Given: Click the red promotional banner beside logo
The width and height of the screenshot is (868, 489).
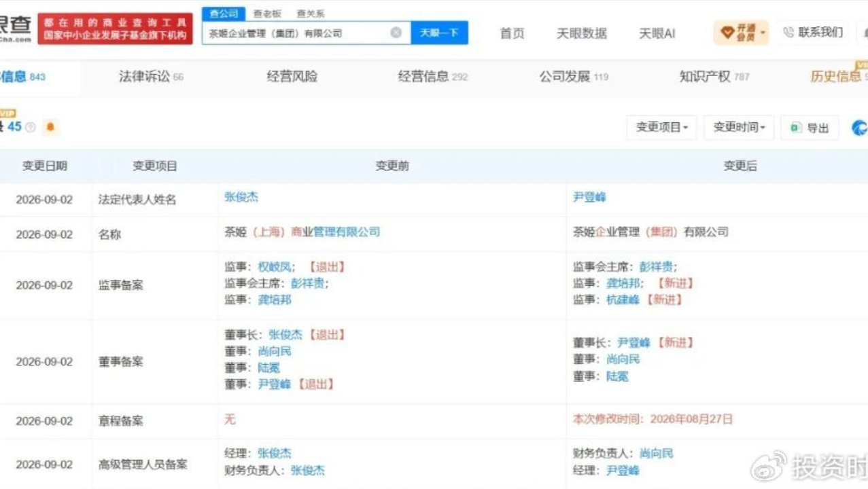Looking at the screenshot, I should [115, 29].
